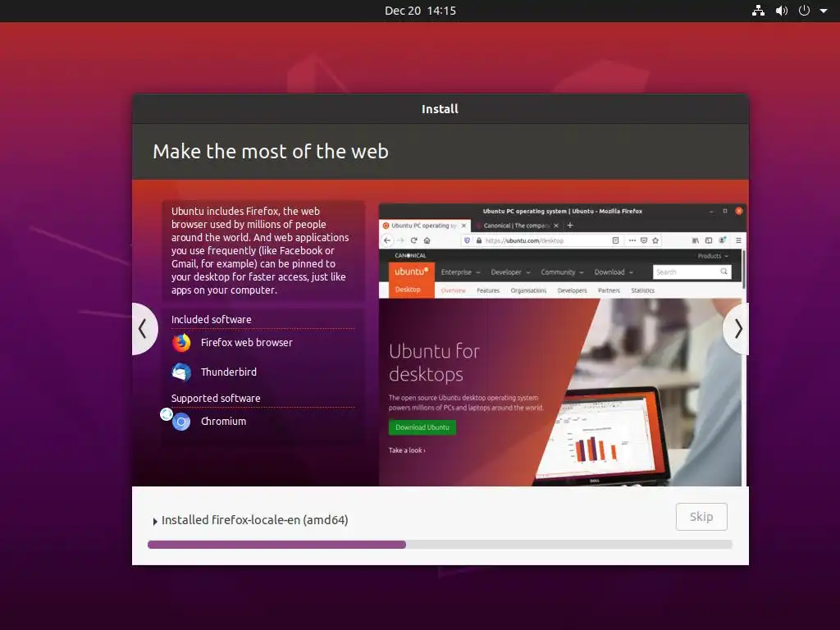Expand the installation details disclosure triangle
The height and width of the screenshot is (630, 840).
(155, 521)
